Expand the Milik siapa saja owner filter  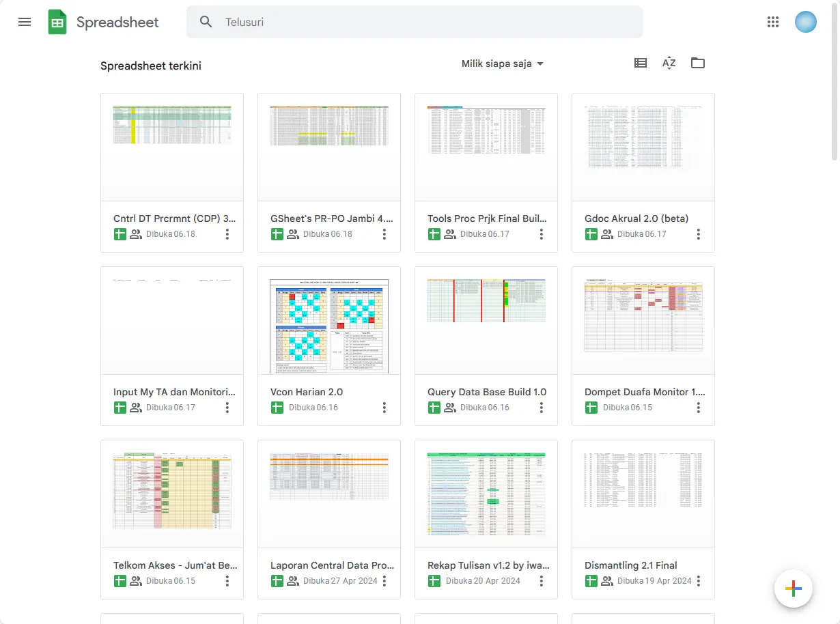pyautogui.click(x=503, y=63)
